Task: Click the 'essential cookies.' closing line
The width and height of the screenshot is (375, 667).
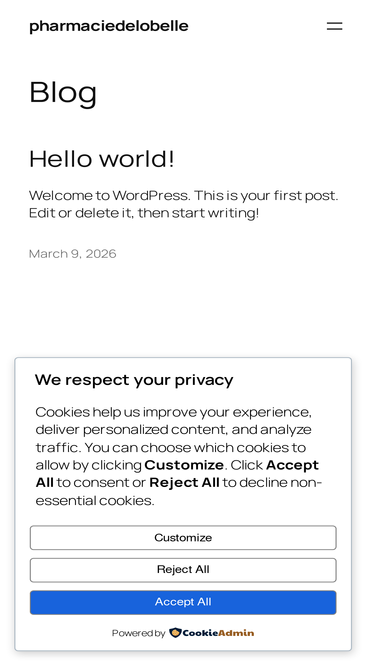Action: pyautogui.click(x=95, y=501)
